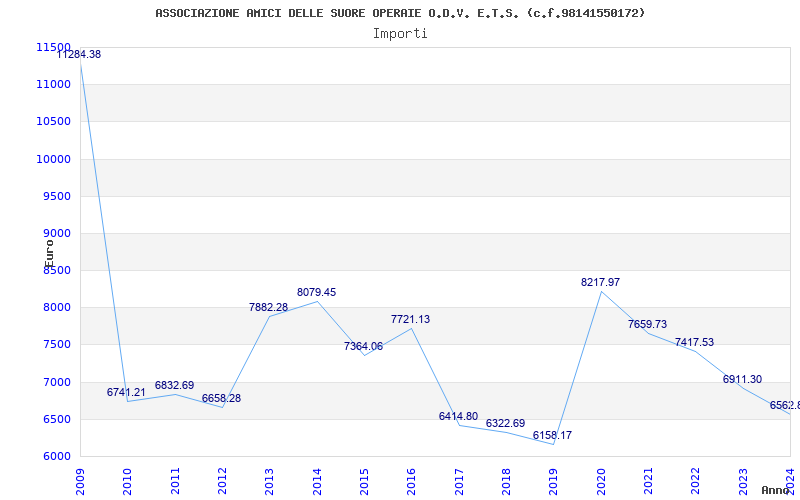Click the 2013 x-axis year label

(x=269, y=482)
